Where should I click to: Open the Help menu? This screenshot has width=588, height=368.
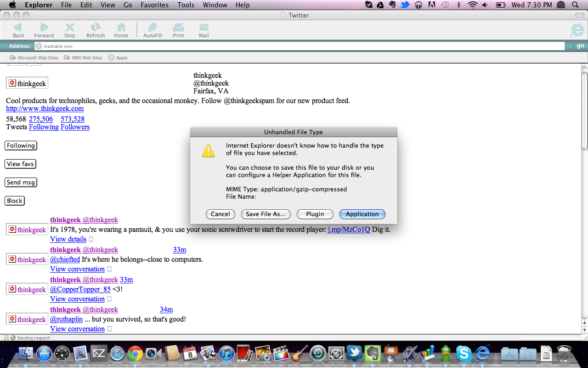point(243,5)
